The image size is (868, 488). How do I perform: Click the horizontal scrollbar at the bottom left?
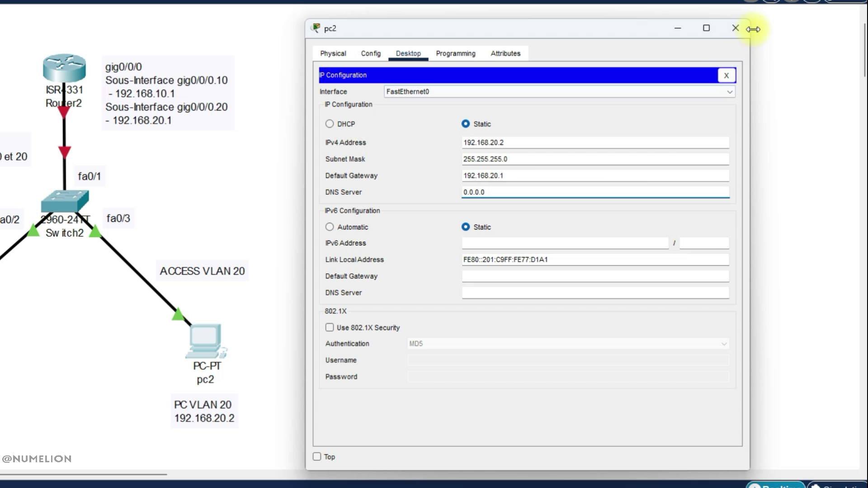click(84, 475)
